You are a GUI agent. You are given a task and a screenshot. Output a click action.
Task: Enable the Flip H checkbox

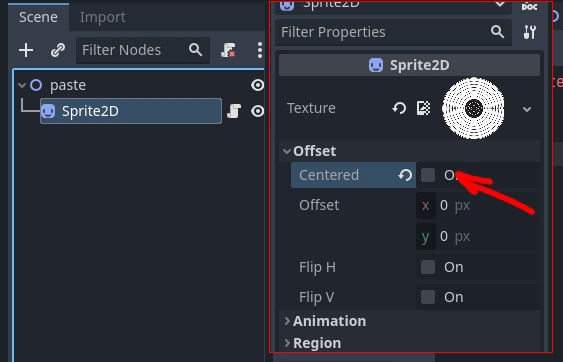coord(428,267)
